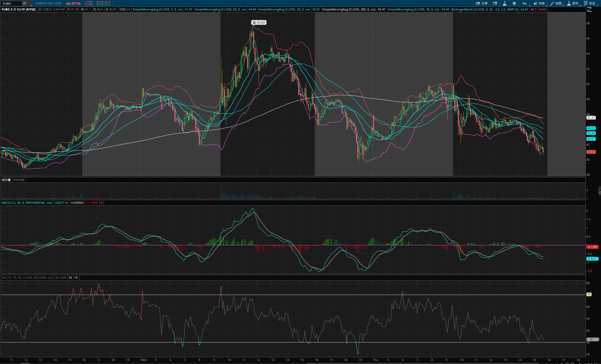Viewport: 601px width, 364px height.
Task: Select the SimpleMovingAvg (CLOSE, 200, 0, no) study label
Action: tap(349, 9)
